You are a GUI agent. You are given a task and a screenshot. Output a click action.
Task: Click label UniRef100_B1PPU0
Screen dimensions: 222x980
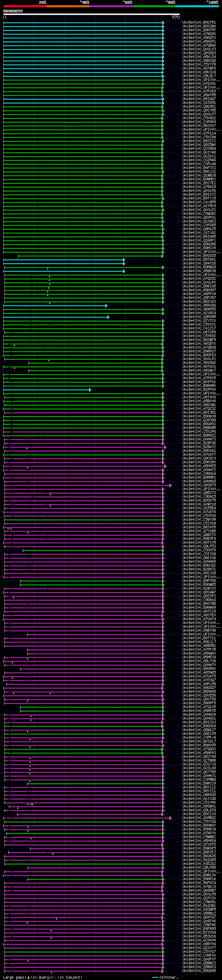click(x=199, y=389)
